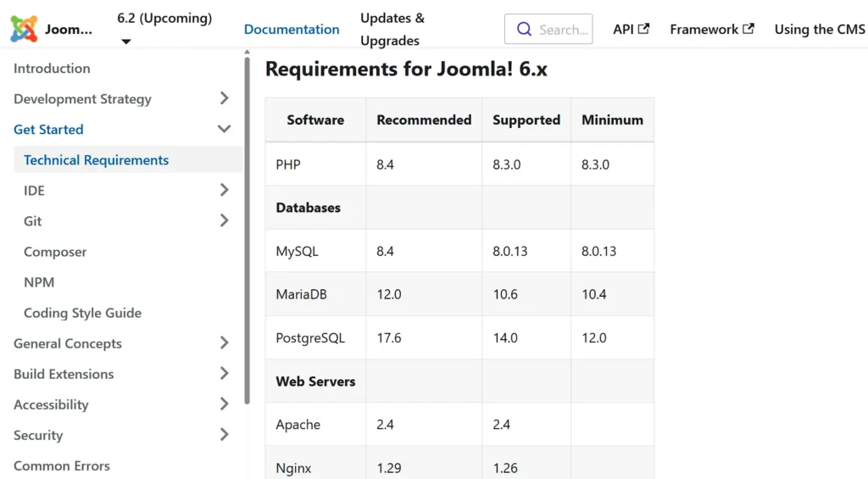This screenshot has height=479, width=868.
Task: Expand the Security chevron
Action: point(224,434)
